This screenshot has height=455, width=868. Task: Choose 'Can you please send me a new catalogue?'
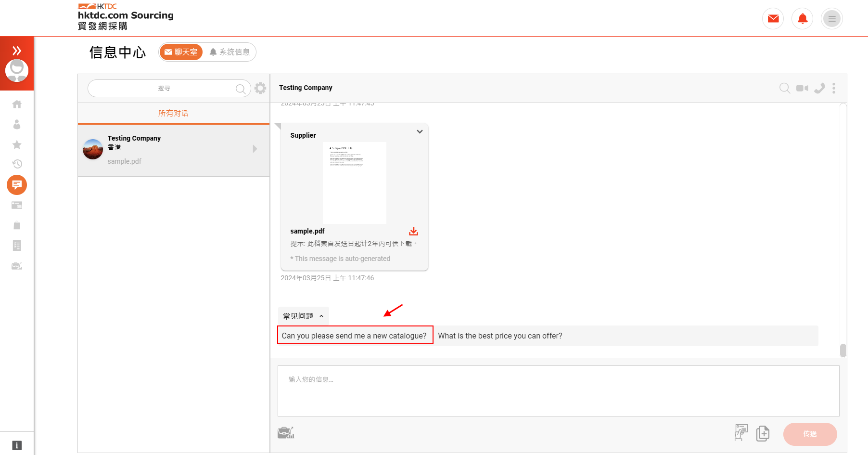click(x=355, y=335)
